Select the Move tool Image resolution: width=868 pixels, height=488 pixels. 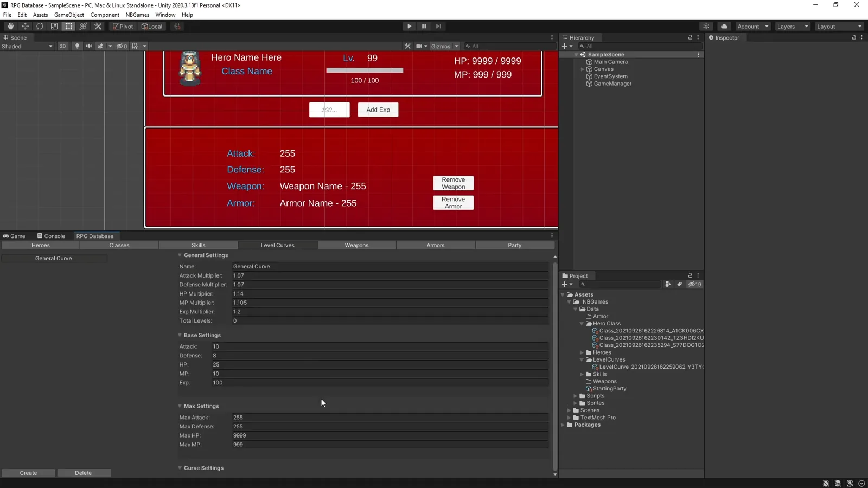pos(25,26)
